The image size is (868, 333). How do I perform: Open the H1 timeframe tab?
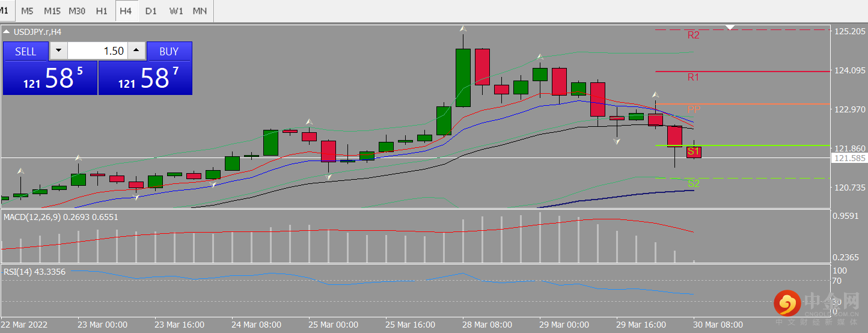click(x=102, y=11)
